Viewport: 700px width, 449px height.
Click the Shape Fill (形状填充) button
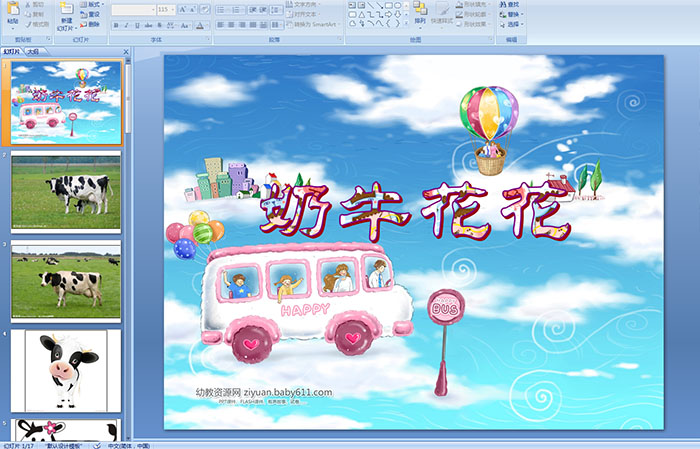470,5
